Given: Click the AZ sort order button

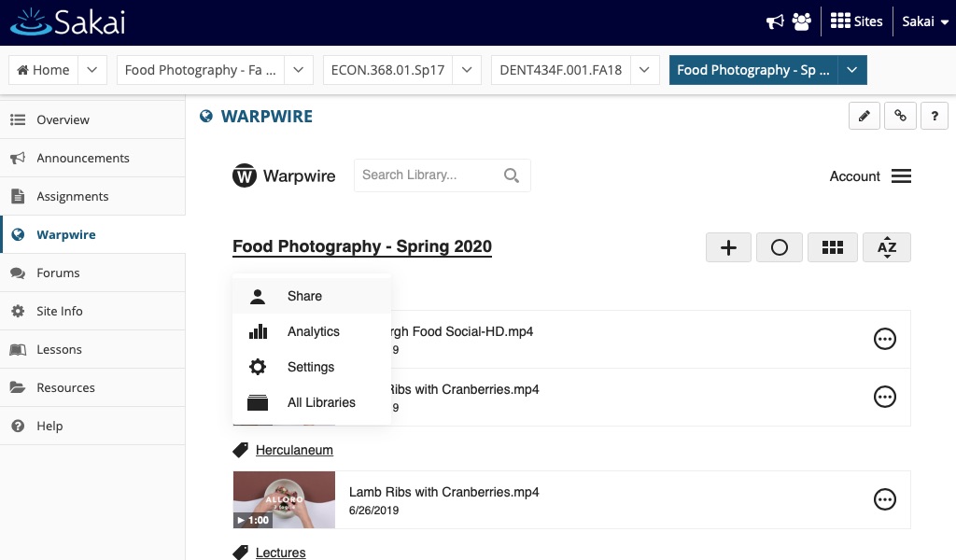Looking at the screenshot, I should tap(887, 247).
